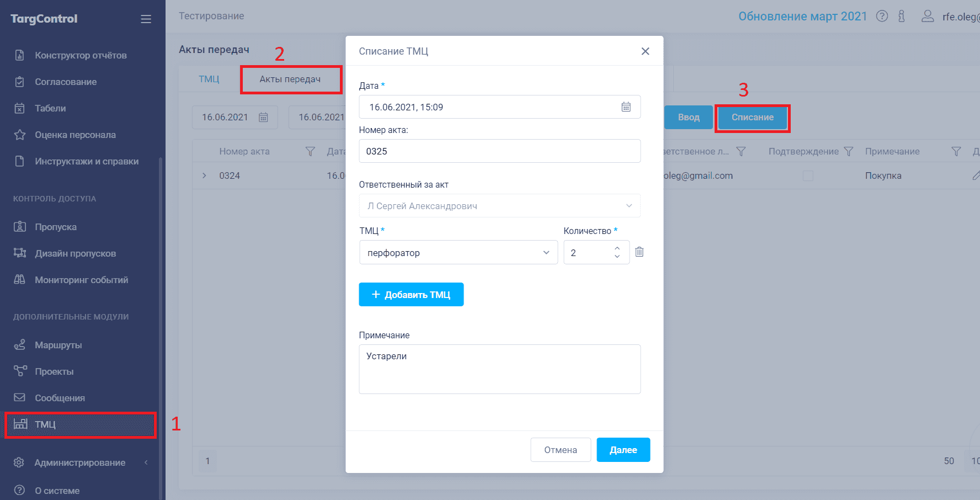Click the TargControl logo
The width and height of the screenshot is (980, 500).
click(x=44, y=19)
